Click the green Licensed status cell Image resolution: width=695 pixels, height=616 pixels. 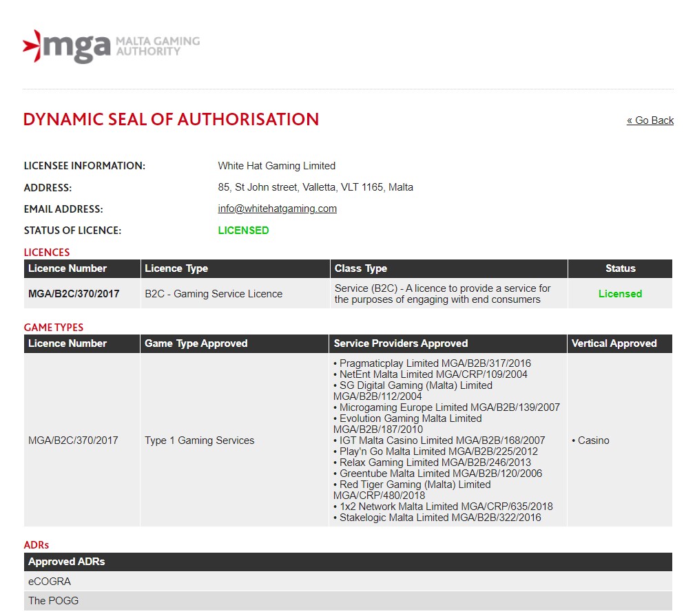coord(620,294)
